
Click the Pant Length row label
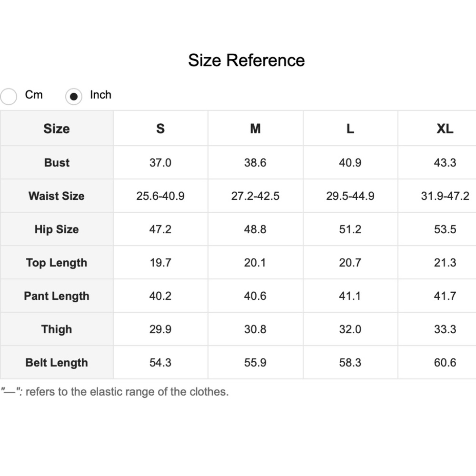tap(57, 296)
